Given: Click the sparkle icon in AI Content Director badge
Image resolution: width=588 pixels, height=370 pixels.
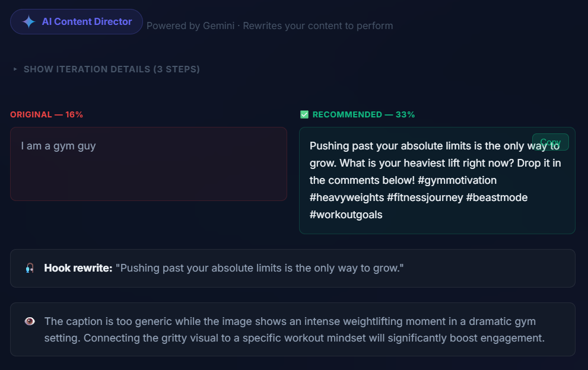Looking at the screenshot, I should pyautogui.click(x=28, y=22).
